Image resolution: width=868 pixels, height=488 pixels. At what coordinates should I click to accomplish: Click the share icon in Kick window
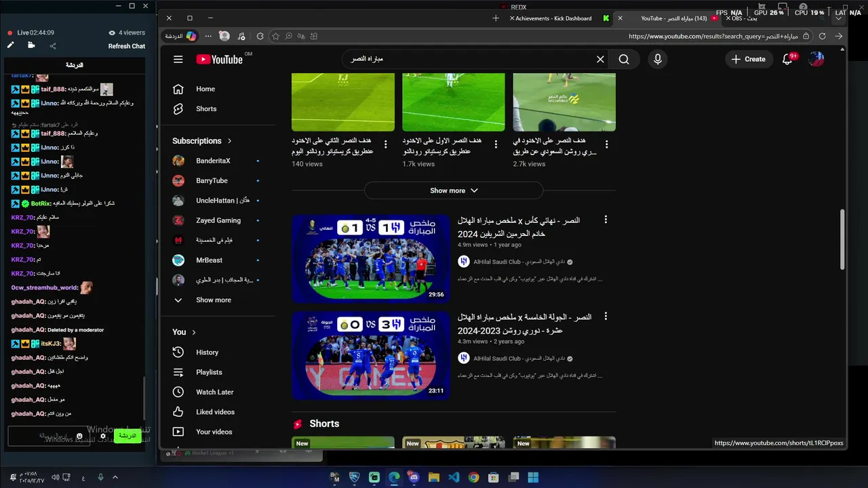tap(53, 46)
